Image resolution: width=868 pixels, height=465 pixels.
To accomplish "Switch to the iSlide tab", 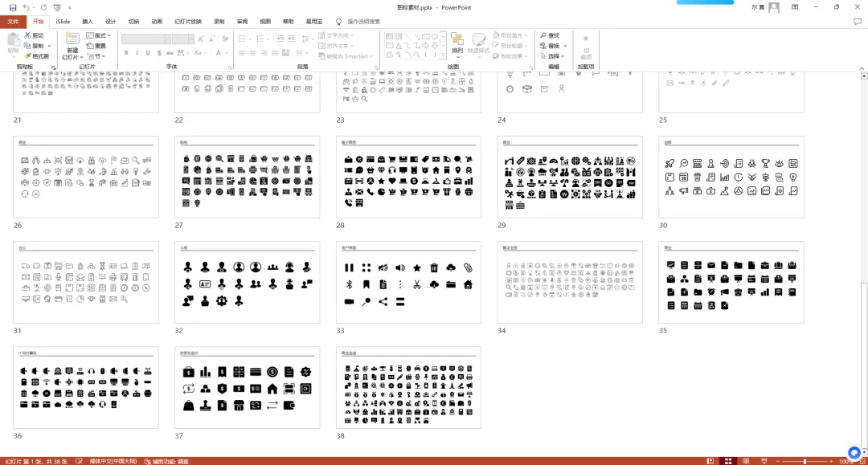I will pyautogui.click(x=63, y=22).
